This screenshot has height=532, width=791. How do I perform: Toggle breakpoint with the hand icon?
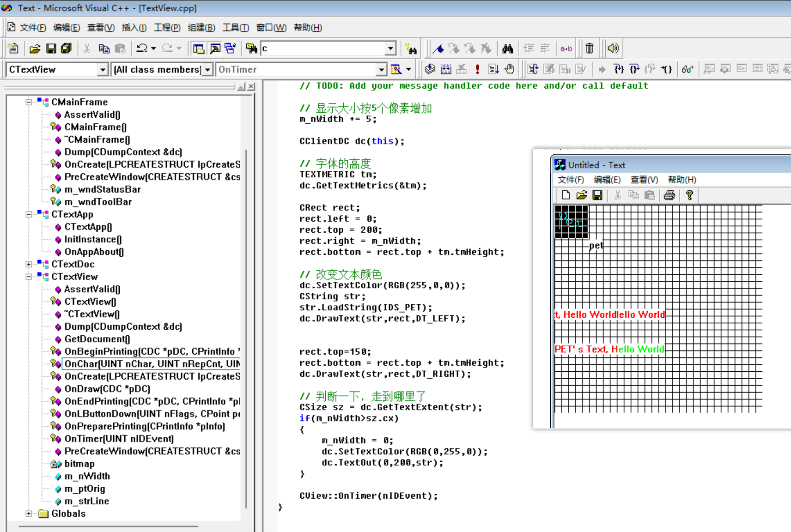coord(509,69)
